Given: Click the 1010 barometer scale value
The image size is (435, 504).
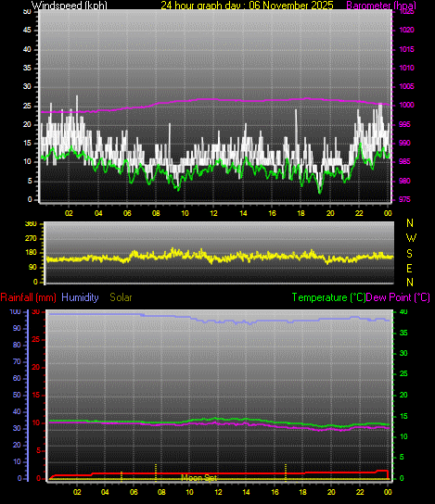Looking at the screenshot, I should [x=406, y=68].
